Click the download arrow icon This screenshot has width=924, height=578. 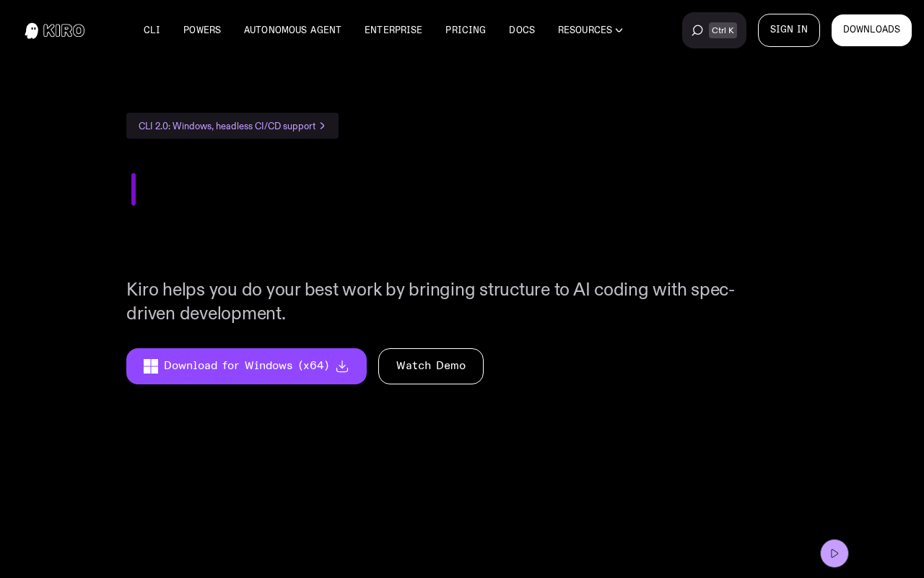click(x=342, y=366)
